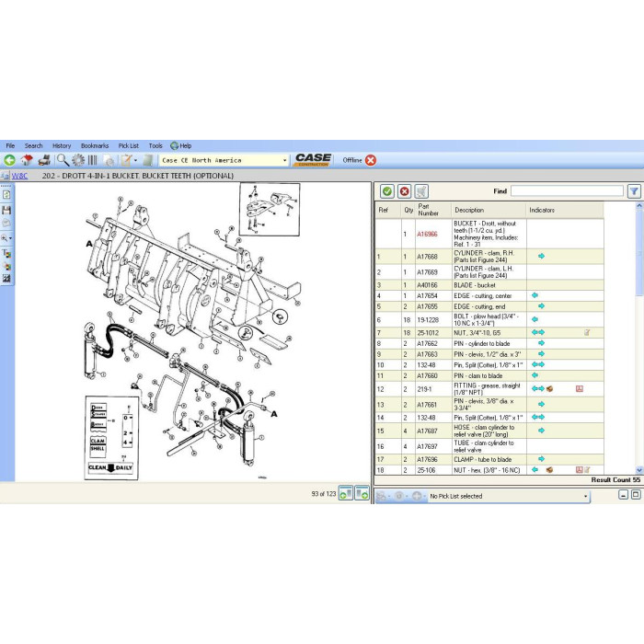Click the gear settings toolbar icon
Screen dimensions: 644x644
pyautogui.click(x=78, y=160)
